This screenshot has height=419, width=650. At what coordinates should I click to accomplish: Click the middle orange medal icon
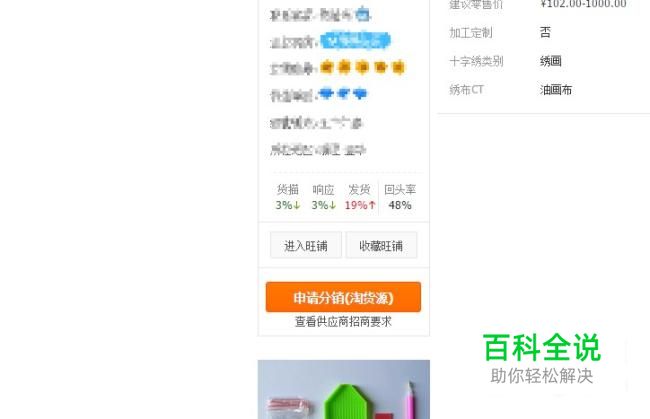pos(362,67)
